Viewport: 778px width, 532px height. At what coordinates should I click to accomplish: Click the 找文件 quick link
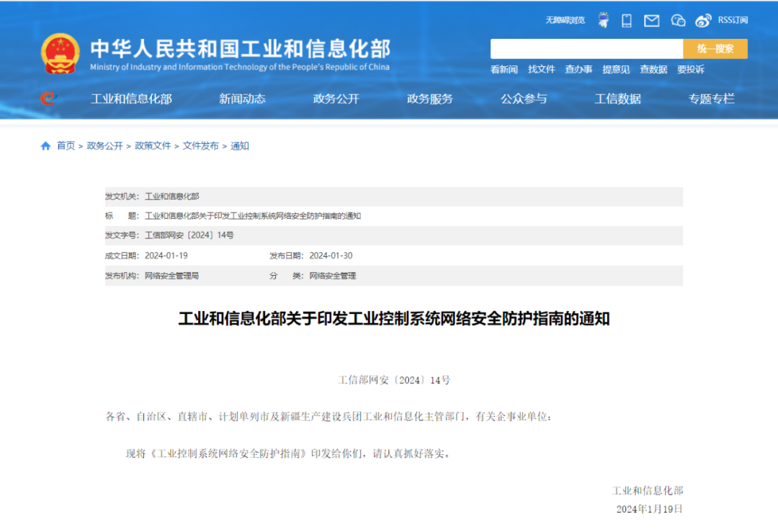coord(541,69)
